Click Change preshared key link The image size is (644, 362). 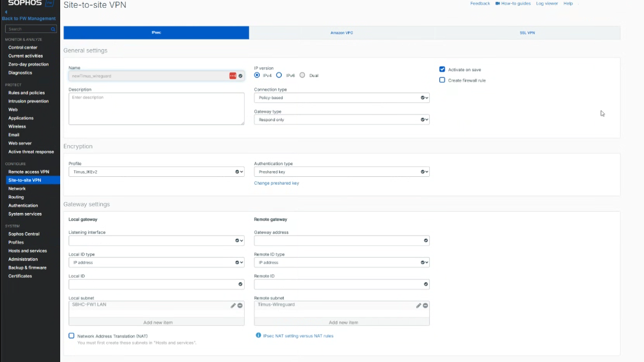[x=276, y=183]
